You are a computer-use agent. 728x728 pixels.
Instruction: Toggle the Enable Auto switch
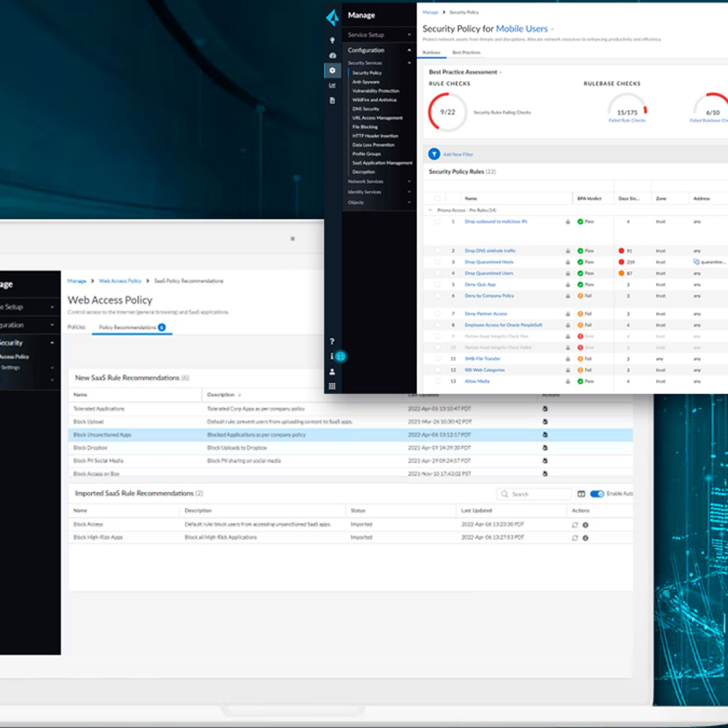coord(597,493)
